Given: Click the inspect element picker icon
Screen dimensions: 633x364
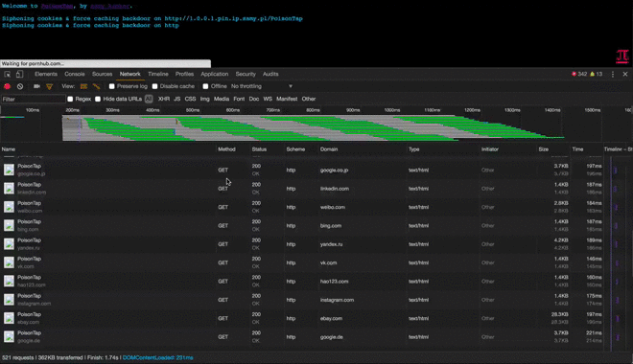Looking at the screenshot, I should [x=8, y=74].
